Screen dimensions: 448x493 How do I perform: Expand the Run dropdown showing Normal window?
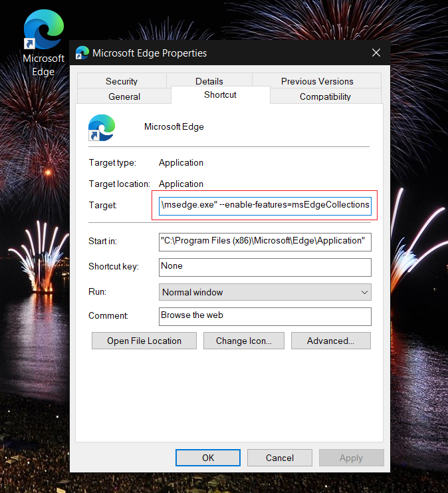coord(265,292)
